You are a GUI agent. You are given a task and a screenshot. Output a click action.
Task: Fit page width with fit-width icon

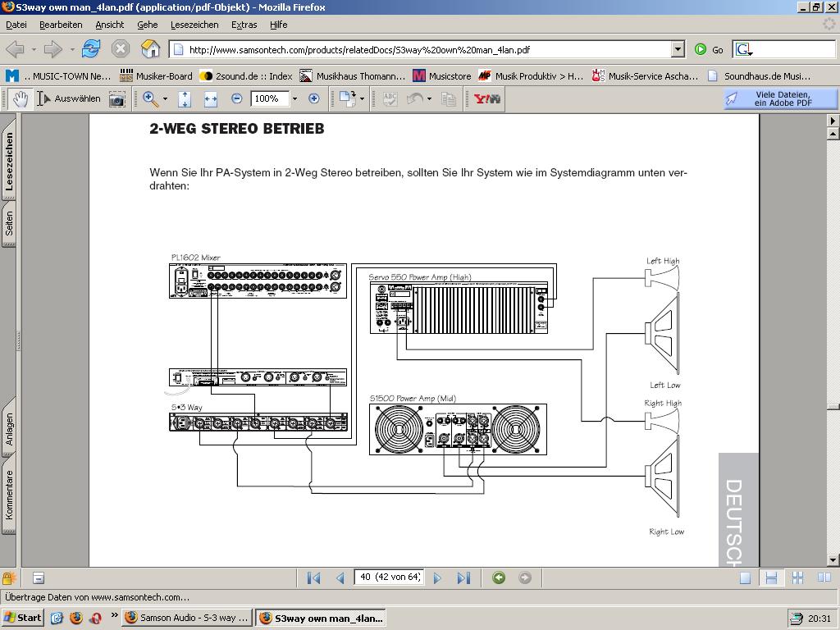click(211, 98)
